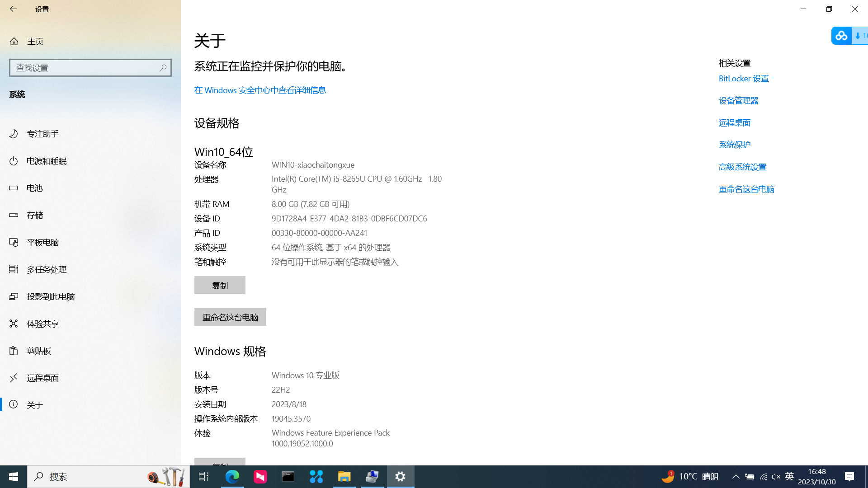
Task: Open 设备管理器 related link
Action: tap(739, 100)
